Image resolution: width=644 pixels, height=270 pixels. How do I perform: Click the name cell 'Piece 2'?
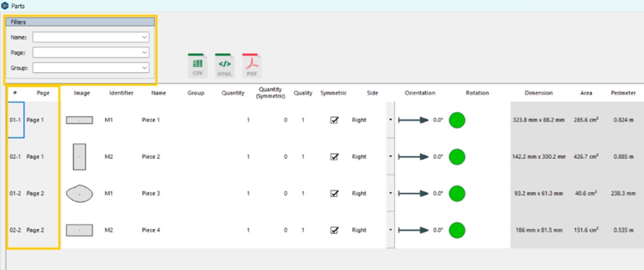(151, 157)
